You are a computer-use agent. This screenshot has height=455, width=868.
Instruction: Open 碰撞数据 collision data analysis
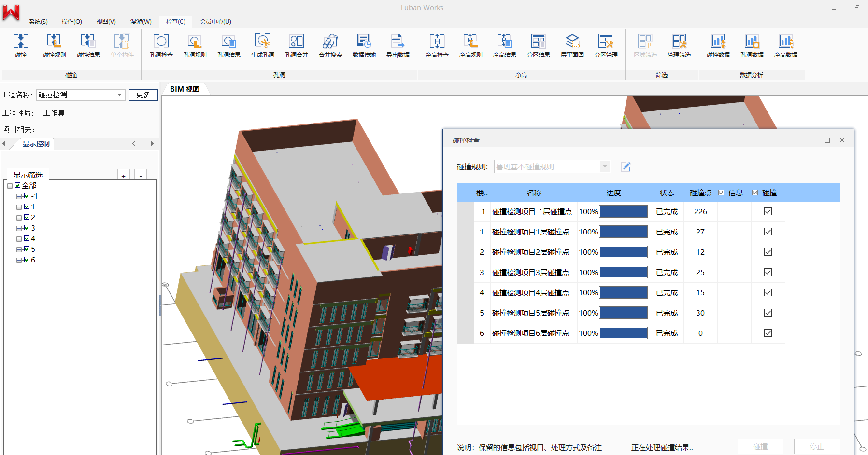pos(718,46)
